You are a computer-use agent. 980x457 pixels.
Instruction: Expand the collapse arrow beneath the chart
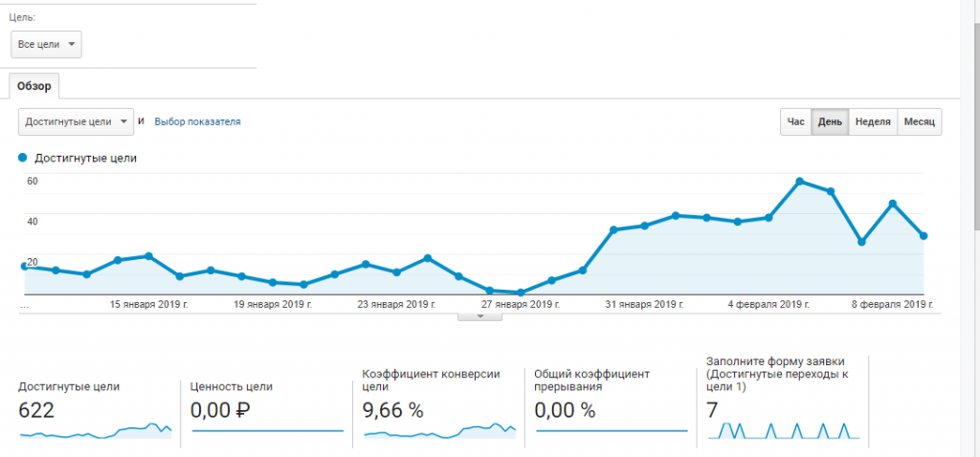[x=481, y=316]
